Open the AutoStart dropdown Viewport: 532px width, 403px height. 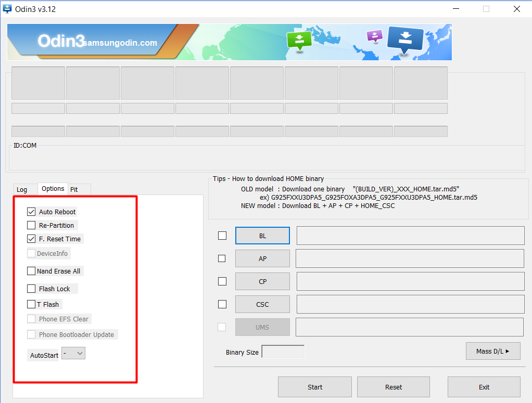tap(73, 354)
